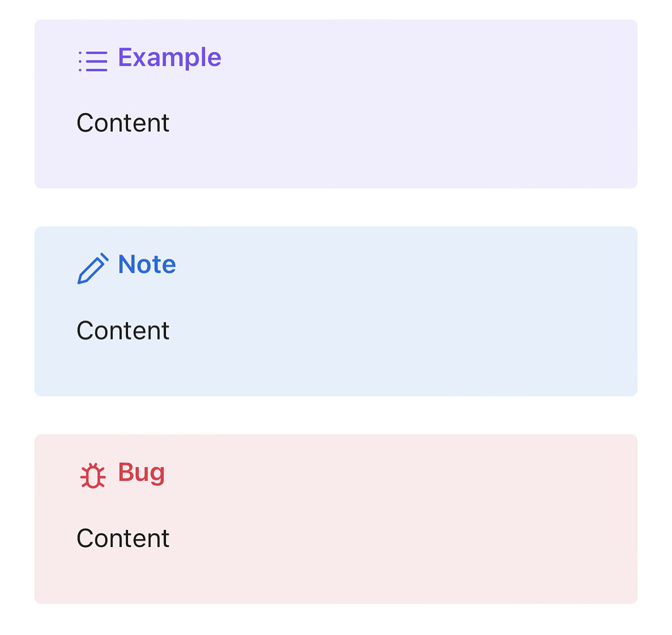Click the list icon beside Example

coord(93,61)
